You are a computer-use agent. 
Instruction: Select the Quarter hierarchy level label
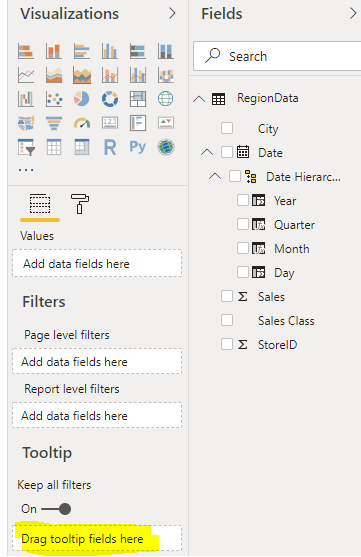coord(295,225)
